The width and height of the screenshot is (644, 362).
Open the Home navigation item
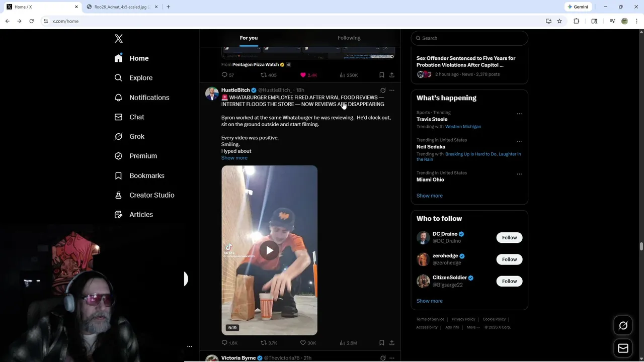[131, 58]
